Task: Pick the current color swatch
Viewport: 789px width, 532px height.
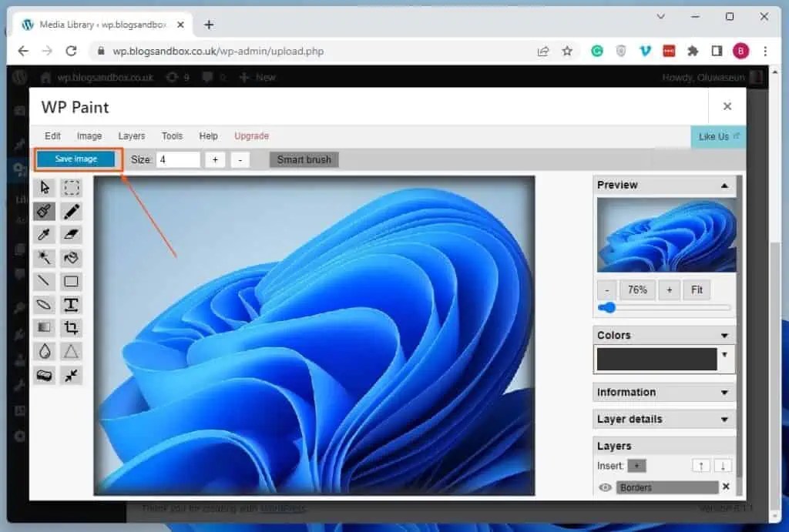Action: pyautogui.click(x=656, y=359)
